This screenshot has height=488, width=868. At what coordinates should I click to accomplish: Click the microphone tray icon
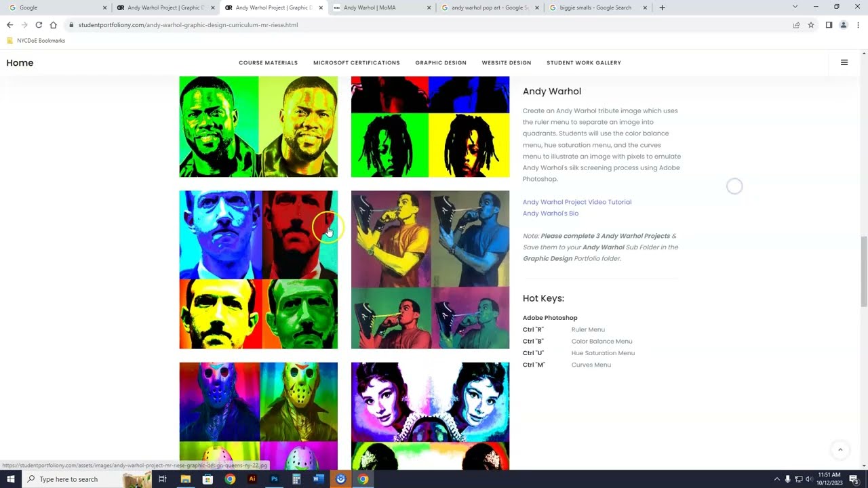[787, 479]
